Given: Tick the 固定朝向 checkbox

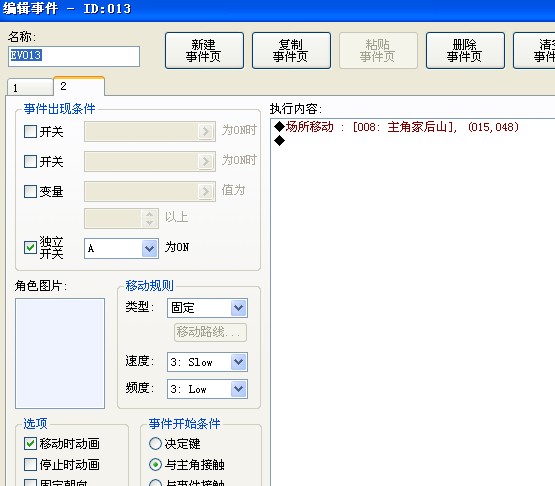Looking at the screenshot, I should pyautogui.click(x=30, y=483).
